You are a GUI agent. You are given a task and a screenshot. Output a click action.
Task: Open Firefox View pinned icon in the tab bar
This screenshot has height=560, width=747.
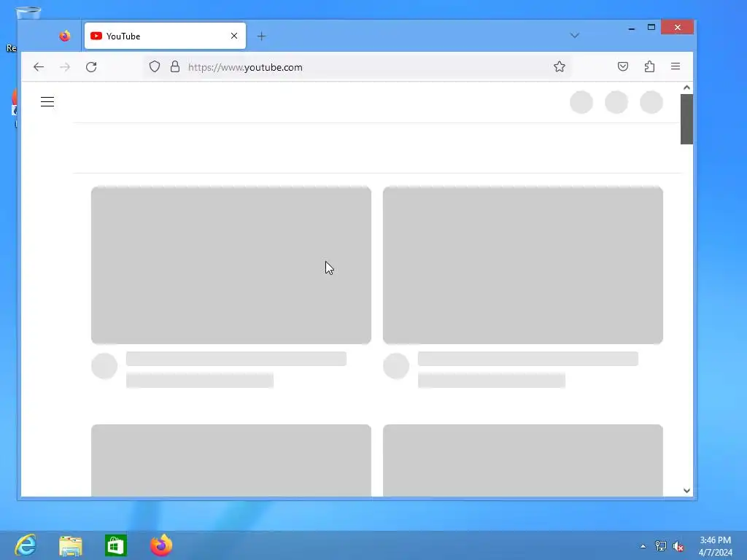pyautogui.click(x=65, y=36)
